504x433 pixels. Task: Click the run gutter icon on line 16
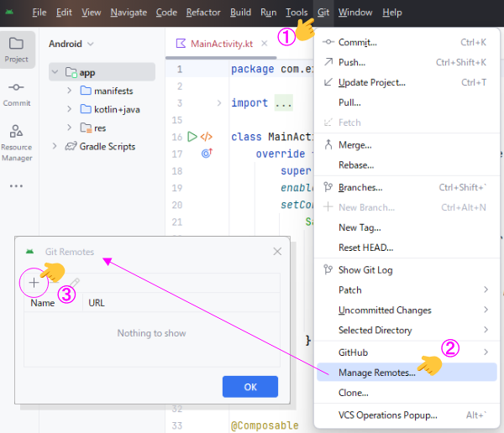point(192,136)
